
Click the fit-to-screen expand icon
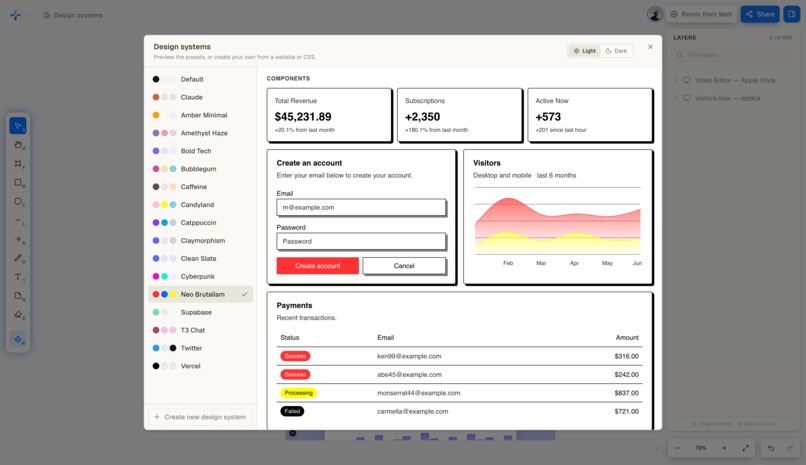coord(745,448)
